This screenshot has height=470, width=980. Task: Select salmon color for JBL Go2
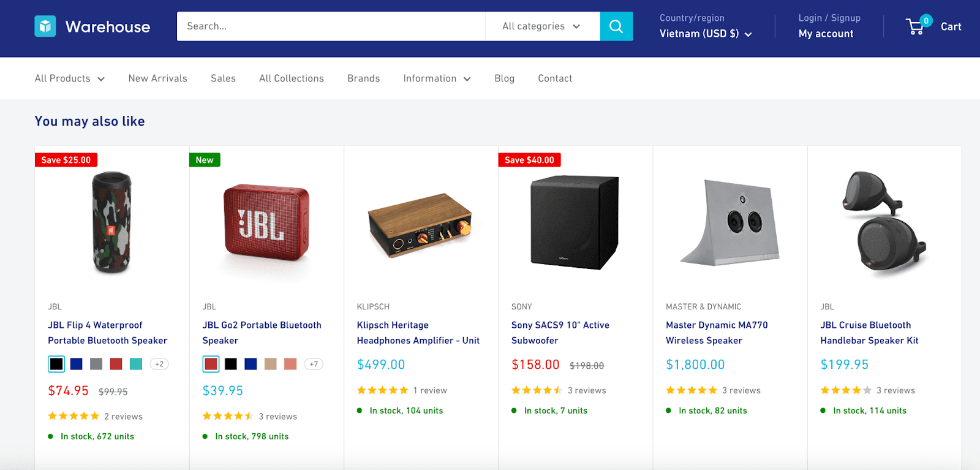290,364
